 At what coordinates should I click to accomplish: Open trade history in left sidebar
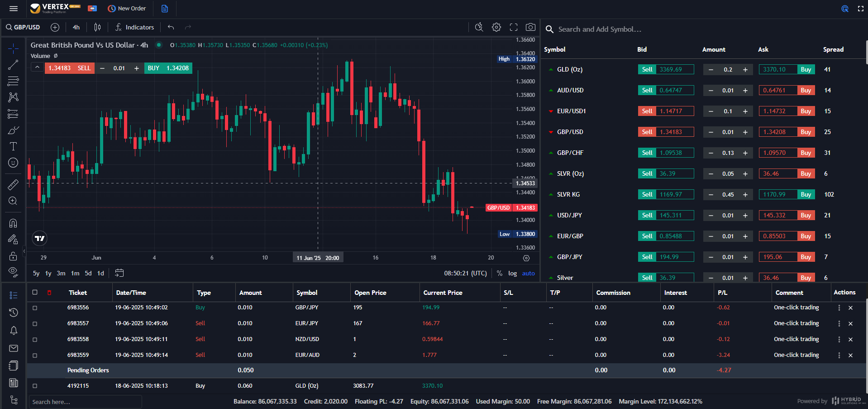point(14,313)
